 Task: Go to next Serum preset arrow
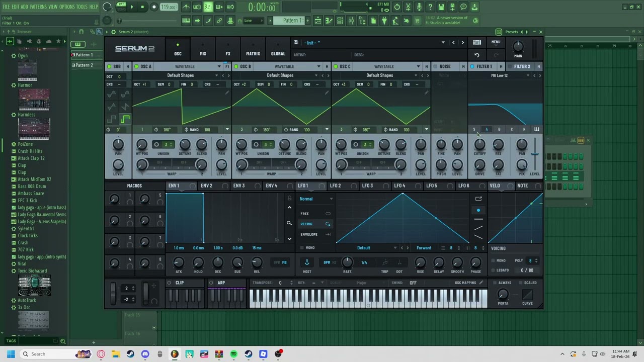coord(463,43)
